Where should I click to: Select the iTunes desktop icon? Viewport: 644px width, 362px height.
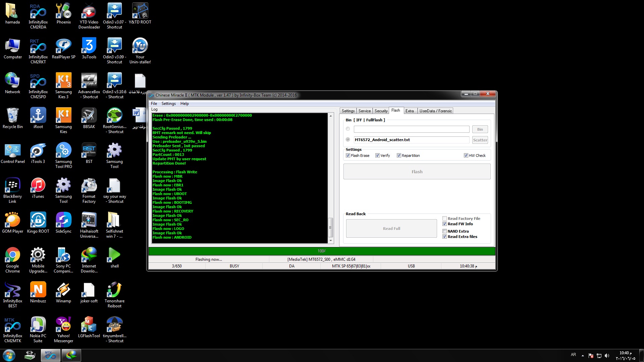click(x=38, y=188)
